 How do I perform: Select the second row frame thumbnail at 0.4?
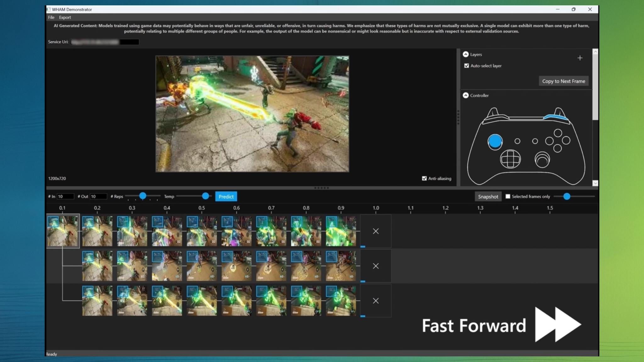167,266
